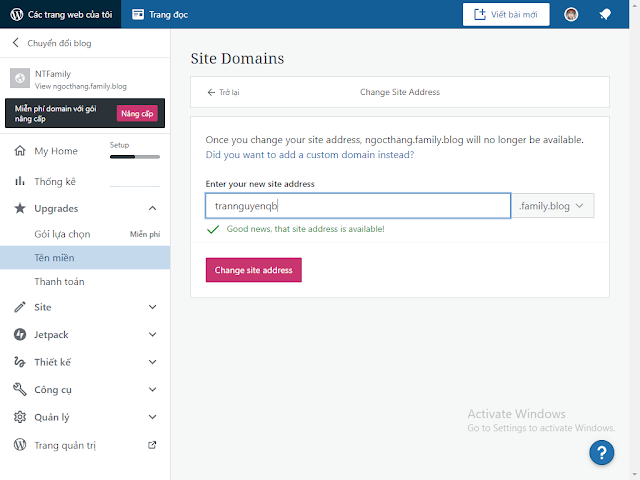Expand the Công cụ menu section
The width and height of the screenshot is (640, 480).
152,389
